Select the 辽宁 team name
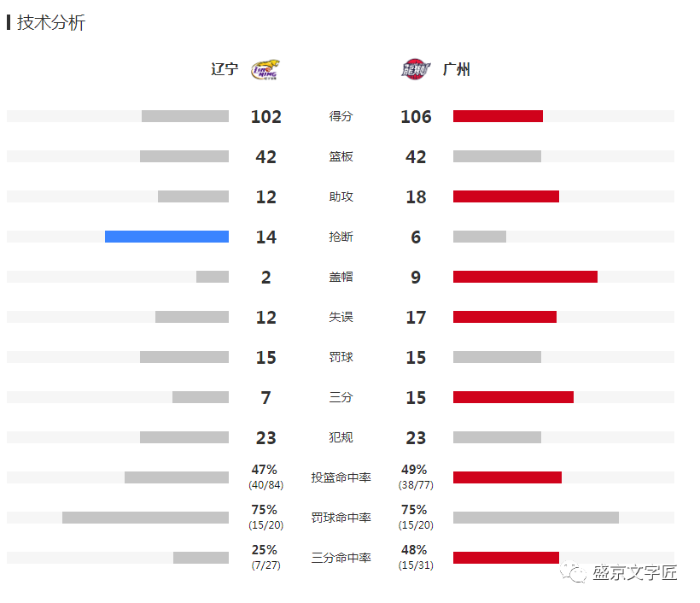Image resolution: width=700 pixels, height=603 pixels. pyautogui.click(x=225, y=69)
